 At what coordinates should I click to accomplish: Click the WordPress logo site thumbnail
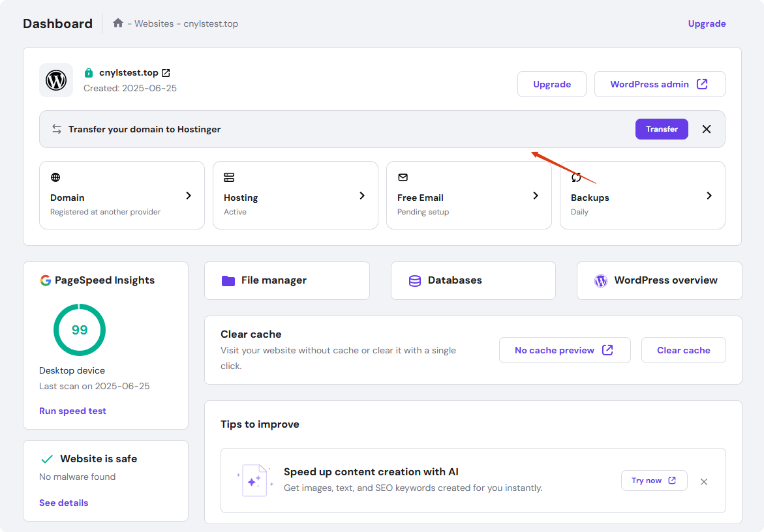56,80
